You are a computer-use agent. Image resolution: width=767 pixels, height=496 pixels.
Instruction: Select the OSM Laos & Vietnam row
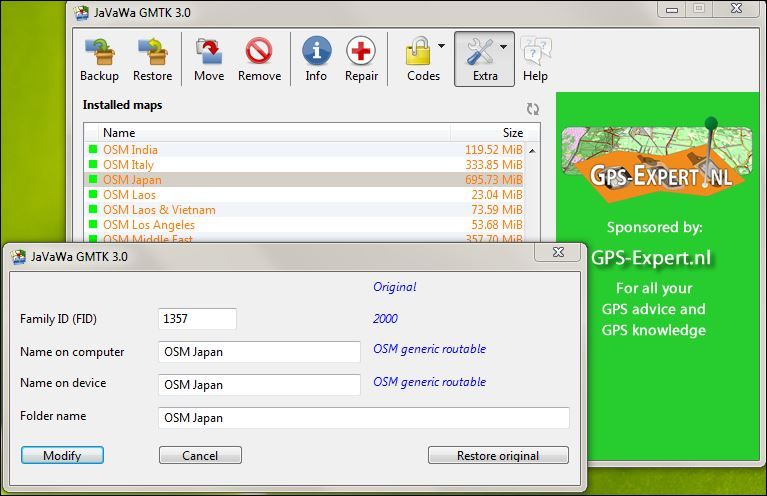[306, 210]
